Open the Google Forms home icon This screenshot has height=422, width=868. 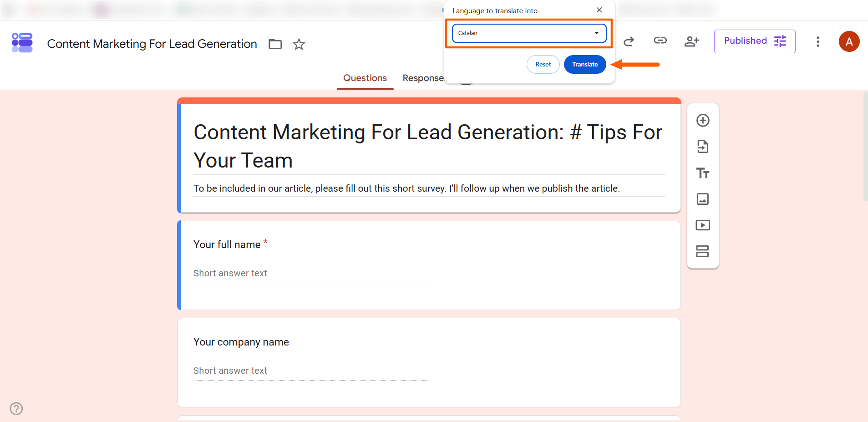pos(22,42)
